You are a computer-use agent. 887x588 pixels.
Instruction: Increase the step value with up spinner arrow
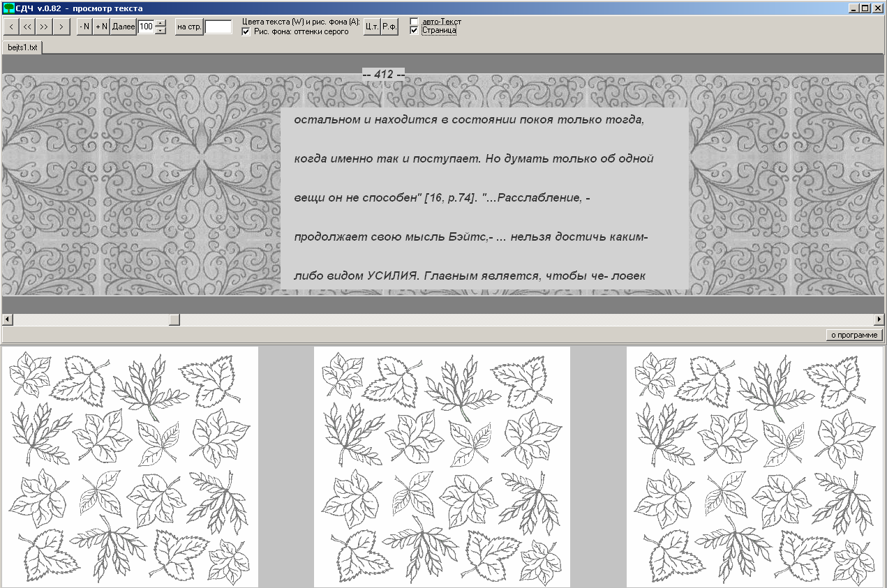161,23
